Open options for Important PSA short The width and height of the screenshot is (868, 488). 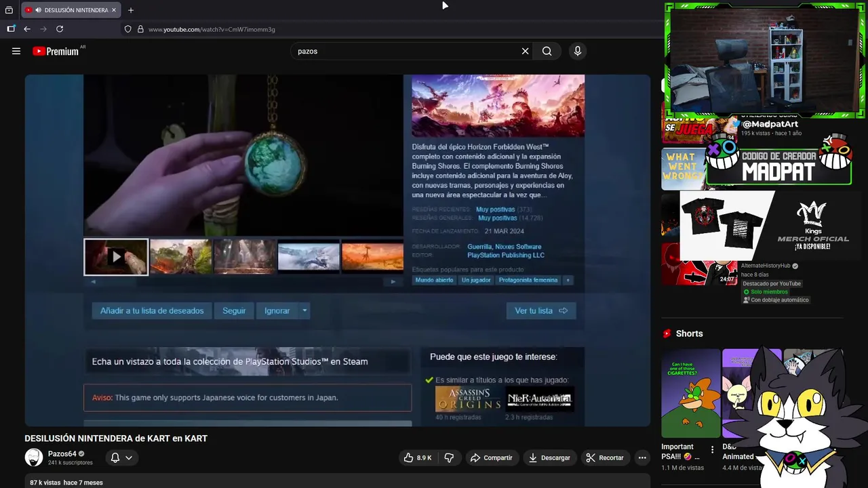[x=712, y=450]
